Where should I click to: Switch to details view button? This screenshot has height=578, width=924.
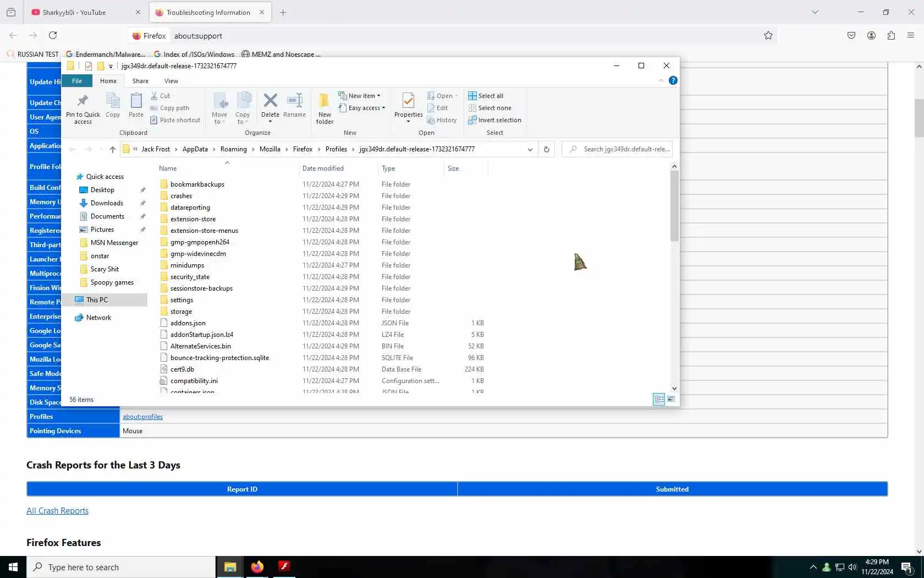point(659,400)
